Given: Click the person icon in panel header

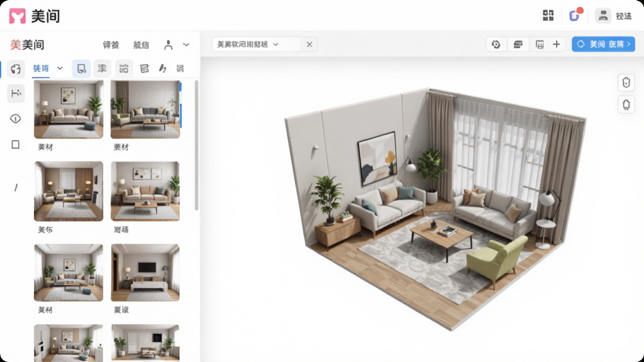Looking at the screenshot, I should coord(169,45).
